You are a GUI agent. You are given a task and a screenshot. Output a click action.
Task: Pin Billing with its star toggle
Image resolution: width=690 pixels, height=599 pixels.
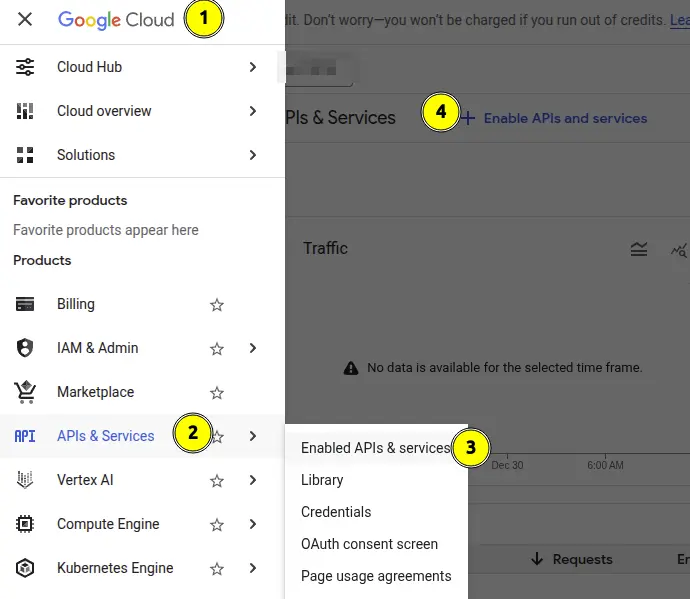click(217, 305)
